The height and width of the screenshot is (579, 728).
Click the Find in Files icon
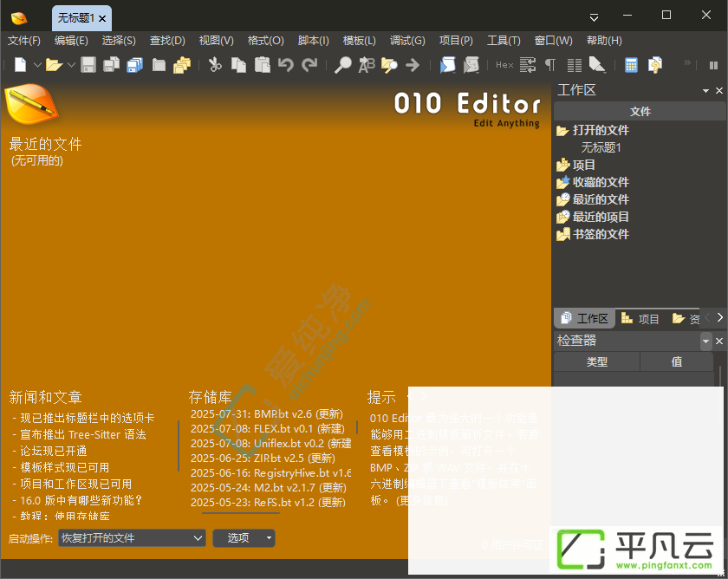[x=389, y=65]
